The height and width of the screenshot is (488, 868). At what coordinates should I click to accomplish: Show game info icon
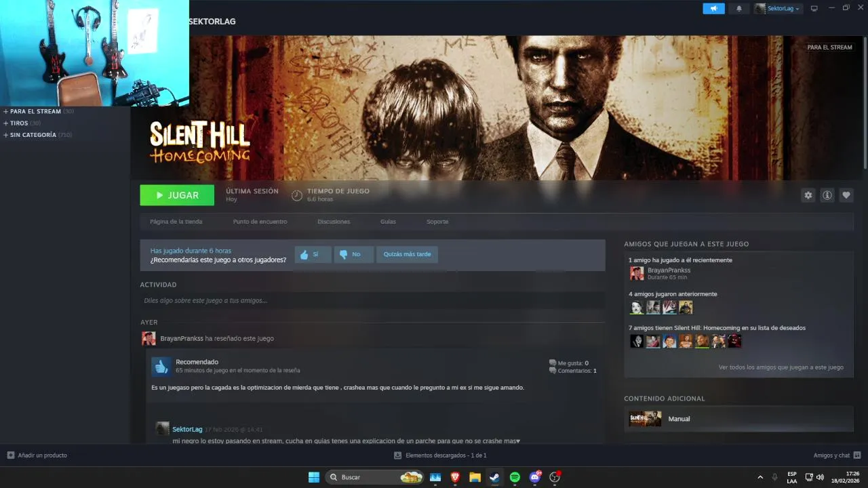click(x=827, y=195)
